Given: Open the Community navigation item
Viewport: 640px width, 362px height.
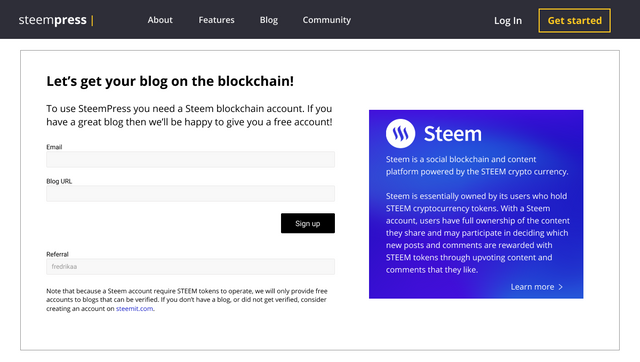Looking at the screenshot, I should pyautogui.click(x=327, y=20).
